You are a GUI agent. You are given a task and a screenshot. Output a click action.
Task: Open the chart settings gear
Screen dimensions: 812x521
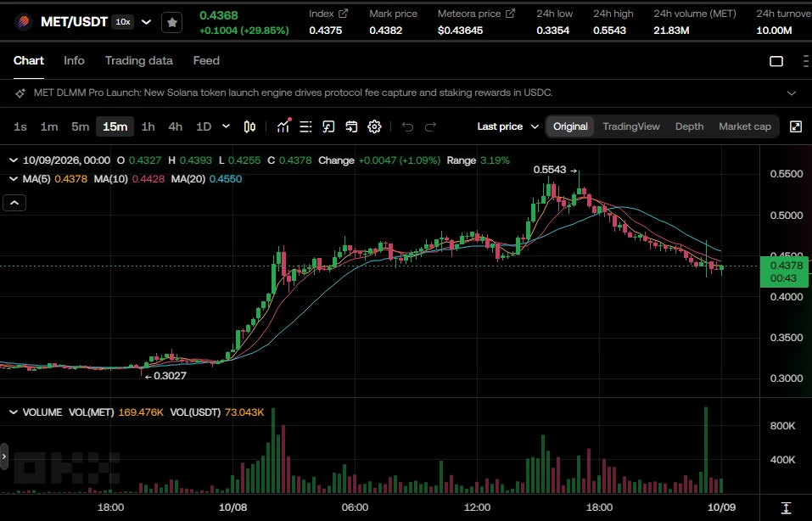pyautogui.click(x=374, y=126)
